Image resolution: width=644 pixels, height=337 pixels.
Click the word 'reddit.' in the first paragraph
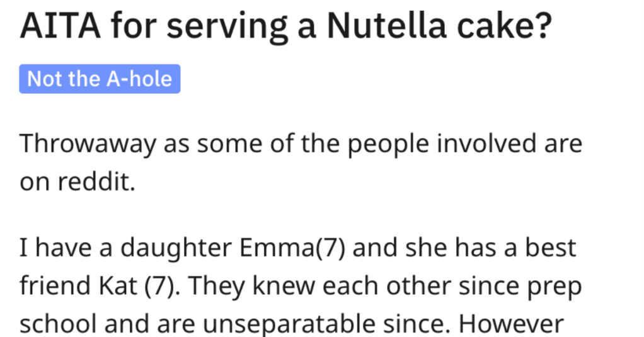tap(96, 181)
